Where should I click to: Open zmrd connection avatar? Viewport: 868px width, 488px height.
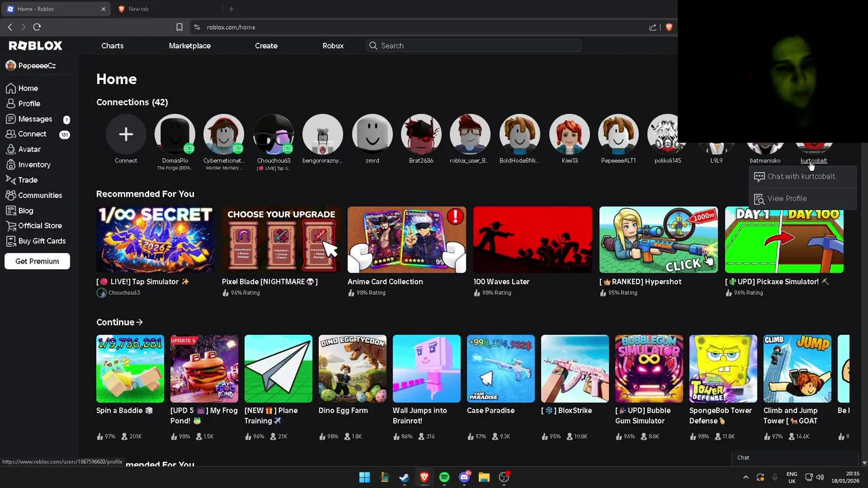pos(372,134)
